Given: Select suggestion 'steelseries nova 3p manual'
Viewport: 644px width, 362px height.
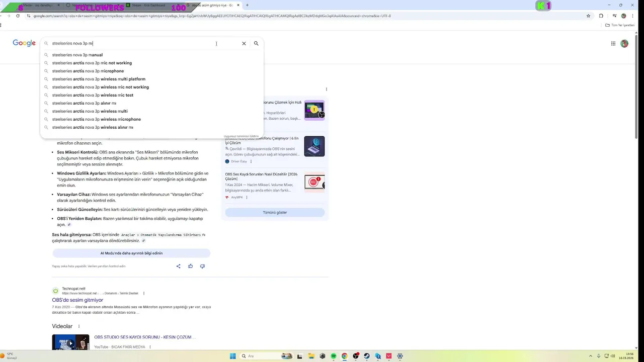Looking at the screenshot, I should (151, 55).
